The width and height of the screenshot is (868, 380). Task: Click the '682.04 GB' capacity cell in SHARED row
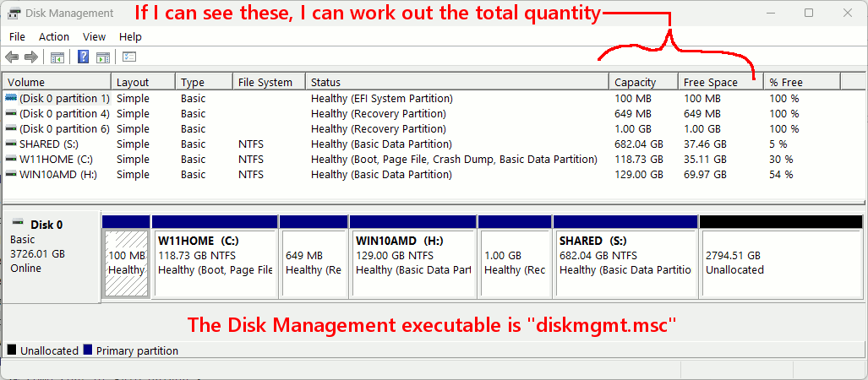pyautogui.click(x=639, y=144)
